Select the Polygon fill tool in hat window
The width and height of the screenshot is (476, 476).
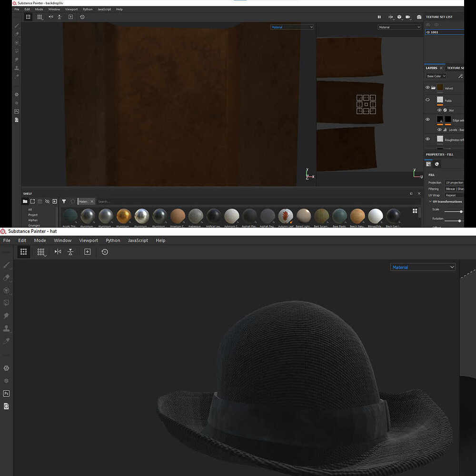(x=6, y=303)
